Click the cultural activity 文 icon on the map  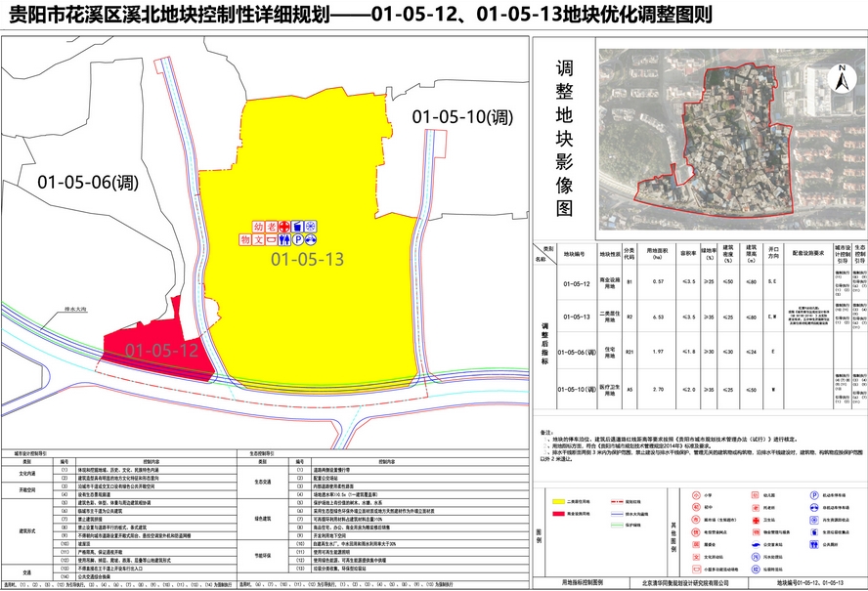click(258, 239)
